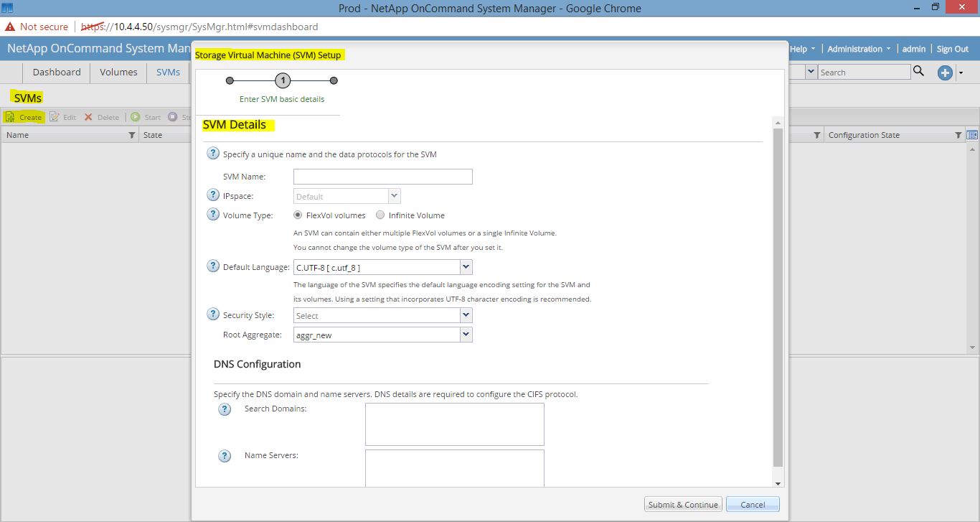Viewport: 980px width, 522px height.
Task: Click the search magnifier icon
Action: point(917,72)
